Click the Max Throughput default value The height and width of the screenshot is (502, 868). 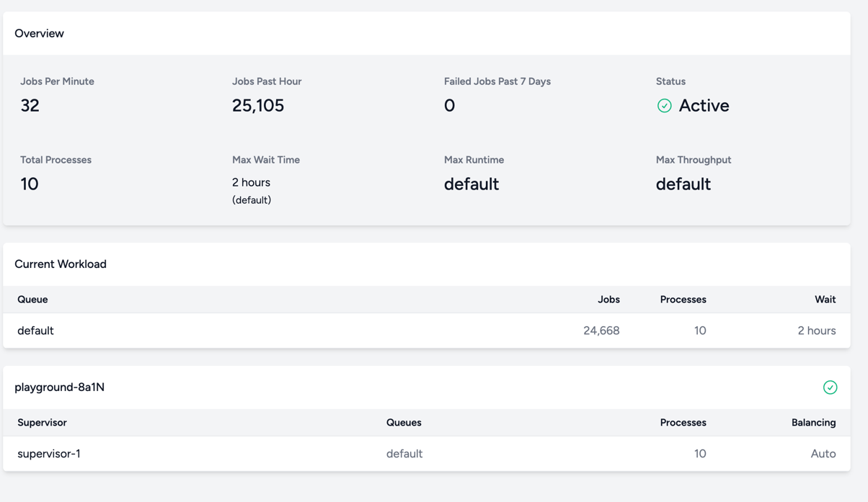tap(683, 184)
